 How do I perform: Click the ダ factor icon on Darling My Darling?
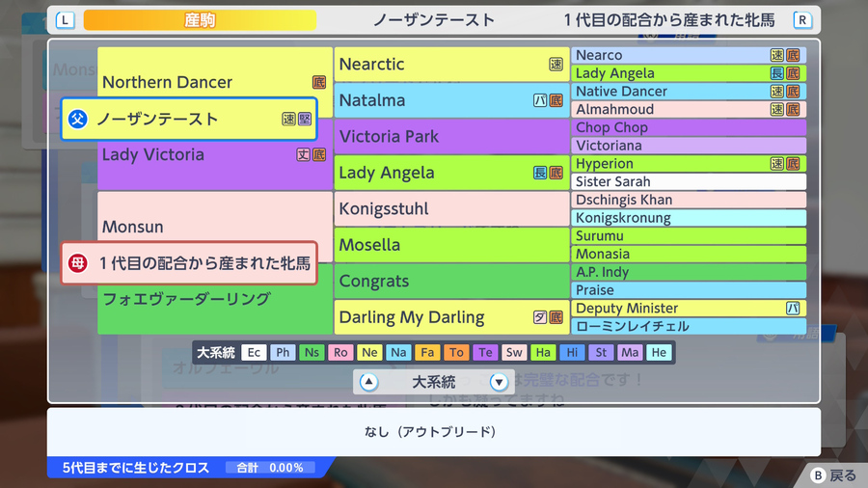point(540,317)
